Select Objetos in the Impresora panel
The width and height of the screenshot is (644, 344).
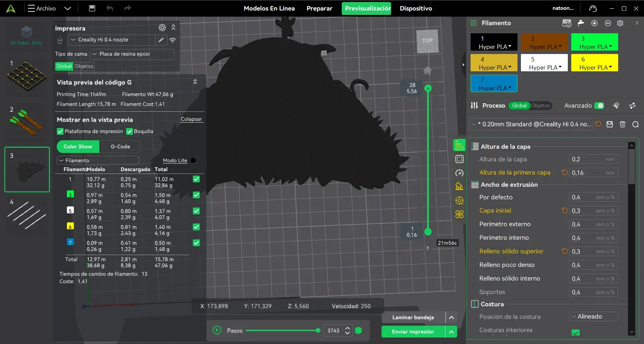(x=84, y=66)
